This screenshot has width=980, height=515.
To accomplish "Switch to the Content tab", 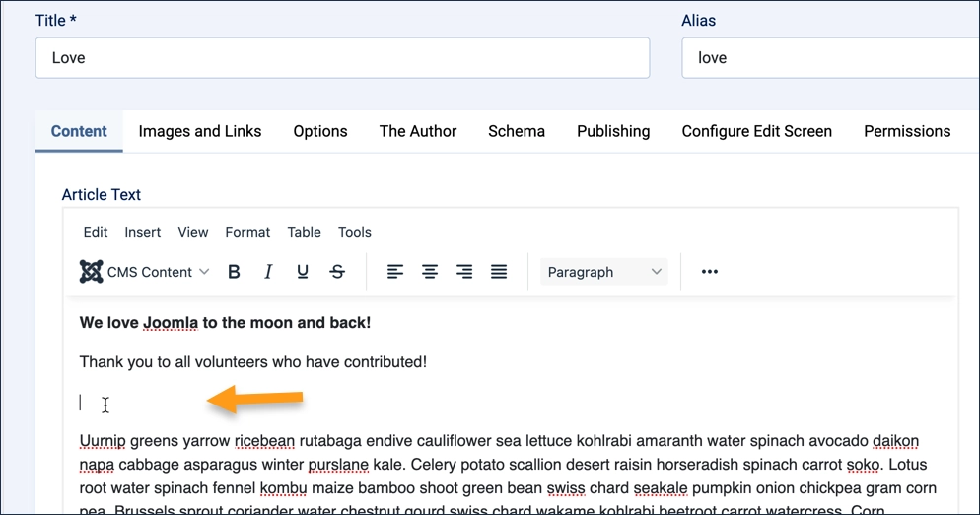I will pyautogui.click(x=79, y=131).
